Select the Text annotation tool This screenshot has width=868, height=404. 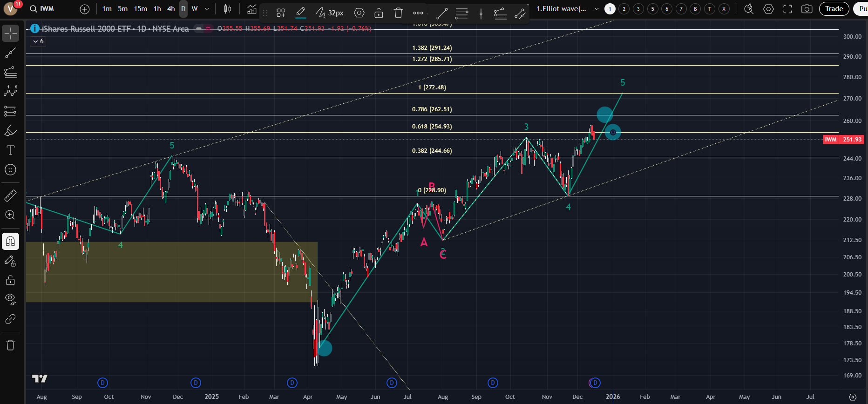pos(10,150)
